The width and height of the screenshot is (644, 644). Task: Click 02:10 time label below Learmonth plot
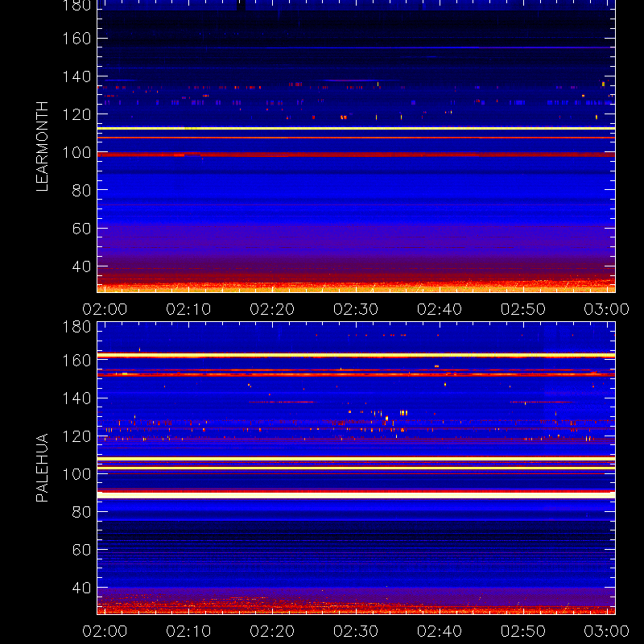pos(188,309)
